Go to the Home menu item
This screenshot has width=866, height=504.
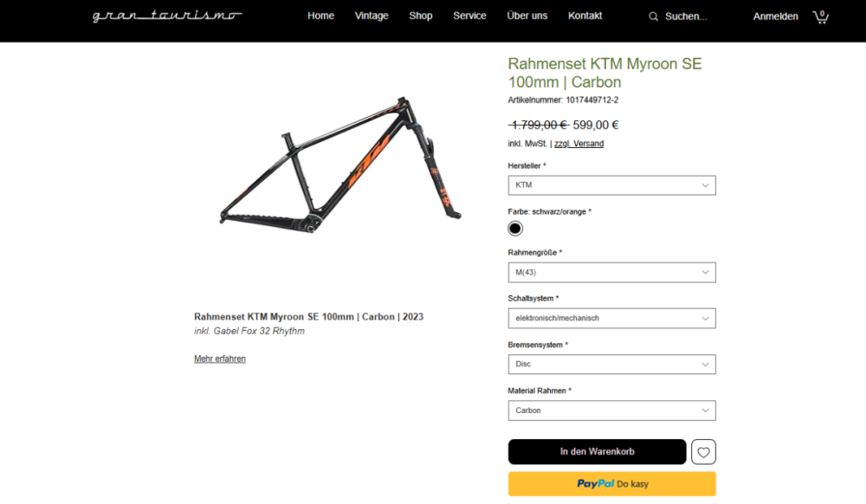pyautogui.click(x=320, y=16)
